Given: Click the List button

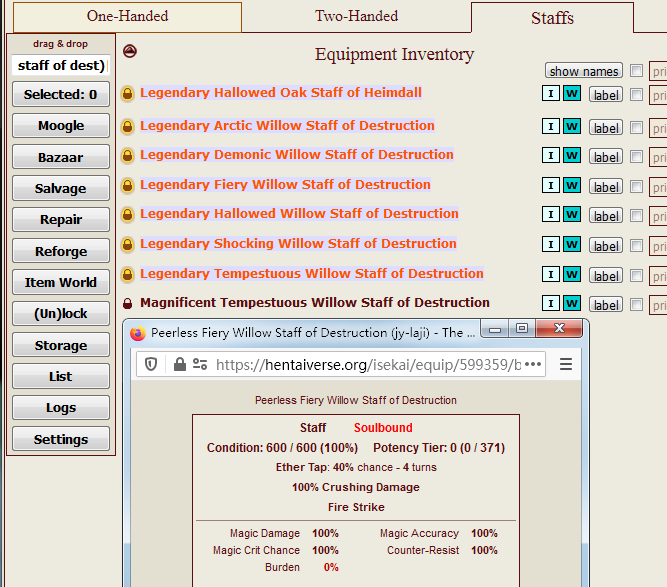Looking at the screenshot, I should click(61, 376).
